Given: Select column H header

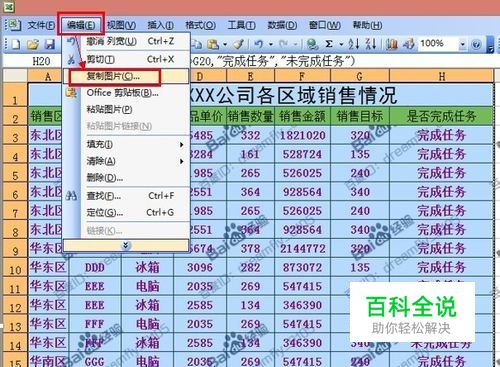Looking at the screenshot, I should pos(441,76).
